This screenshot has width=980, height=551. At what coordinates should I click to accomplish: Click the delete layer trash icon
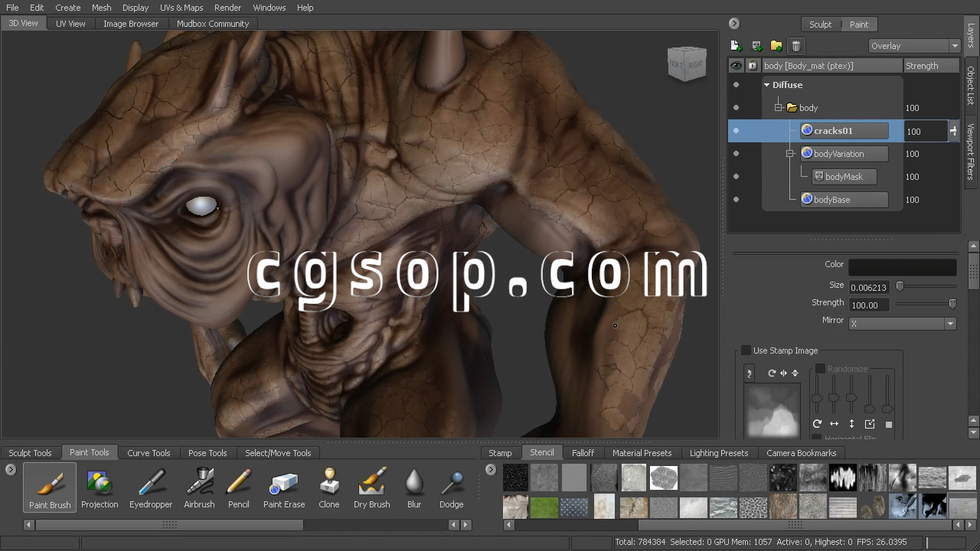tap(795, 46)
